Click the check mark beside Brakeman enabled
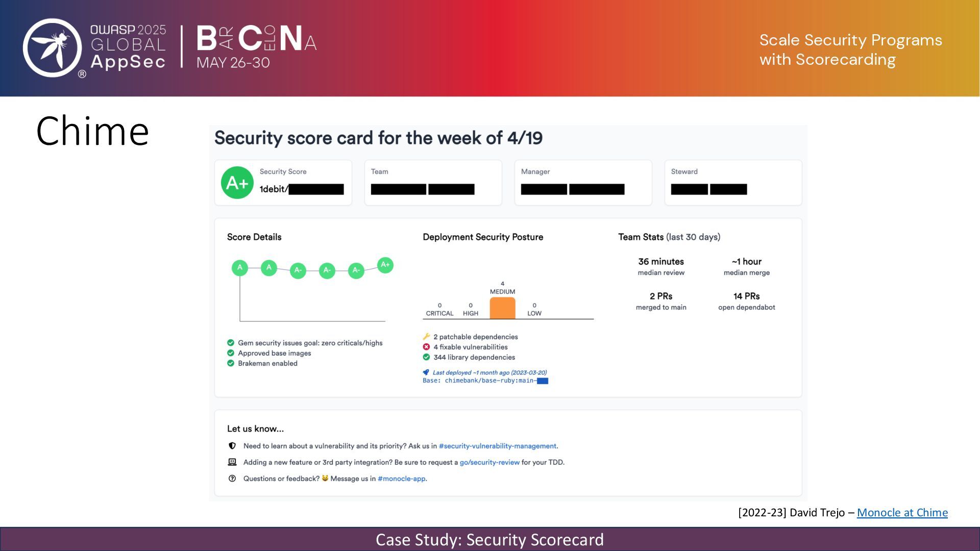Image resolution: width=980 pixels, height=551 pixels. pos(231,363)
